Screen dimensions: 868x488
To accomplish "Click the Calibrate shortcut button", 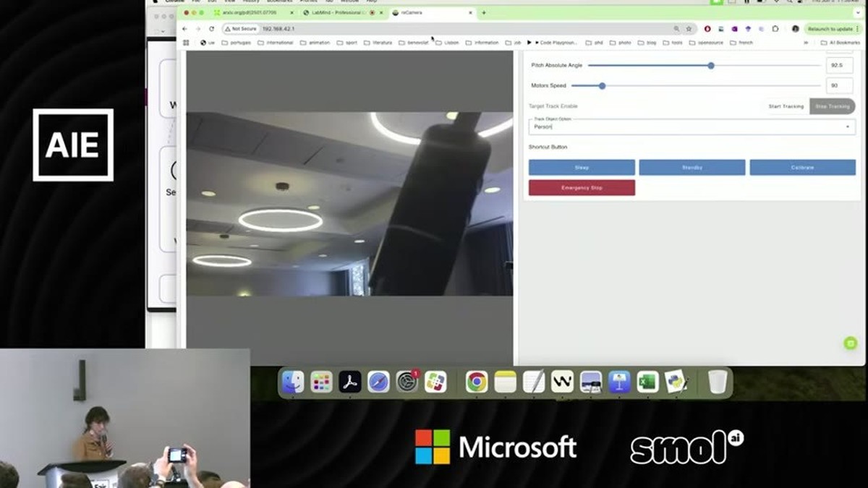I will tap(802, 168).
